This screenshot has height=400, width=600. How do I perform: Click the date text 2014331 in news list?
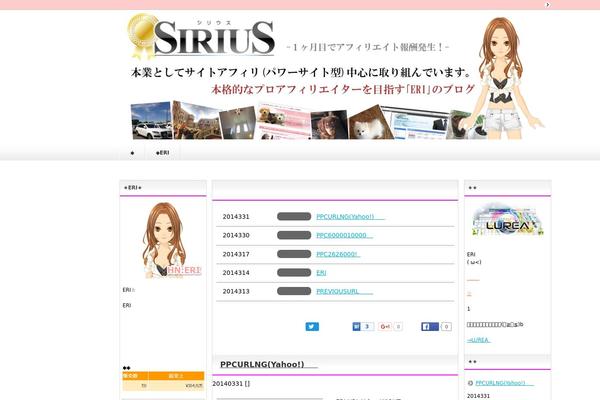point(236,217)
